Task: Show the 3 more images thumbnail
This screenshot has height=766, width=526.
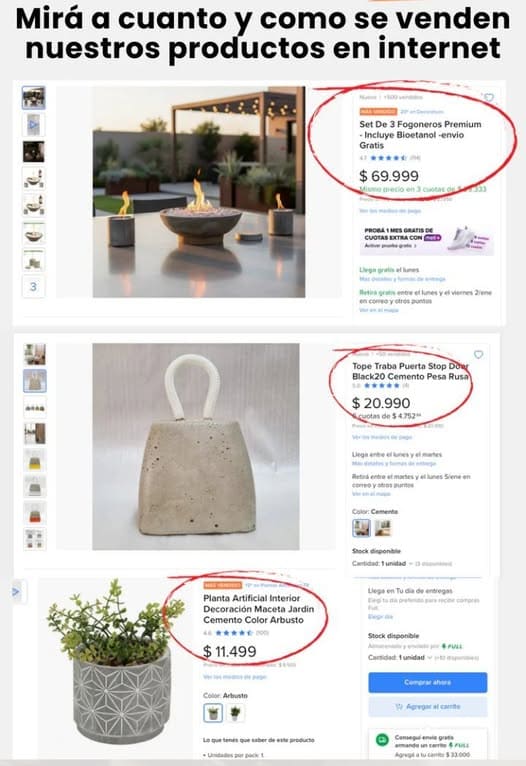Action: click(34, 286)
